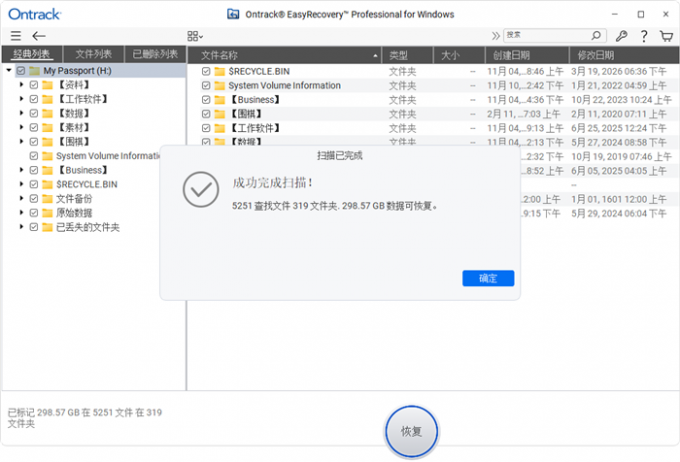Uncheck My Passport (H:) checkbox in tree
Image resolution: width=680 pixels, height=462 pixels.
[21, 70]
